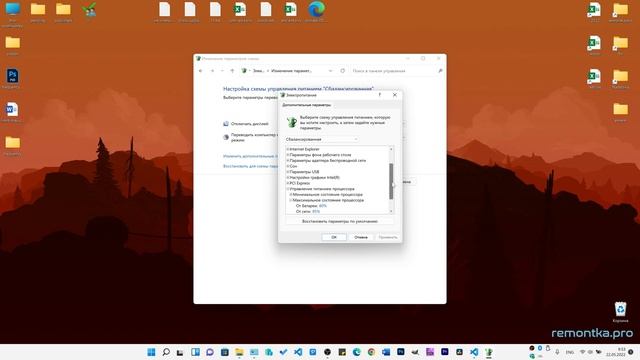
Task: Click the scrollbar down arrow in settings list
Action: pyautogui.click(x=391, y=211)
